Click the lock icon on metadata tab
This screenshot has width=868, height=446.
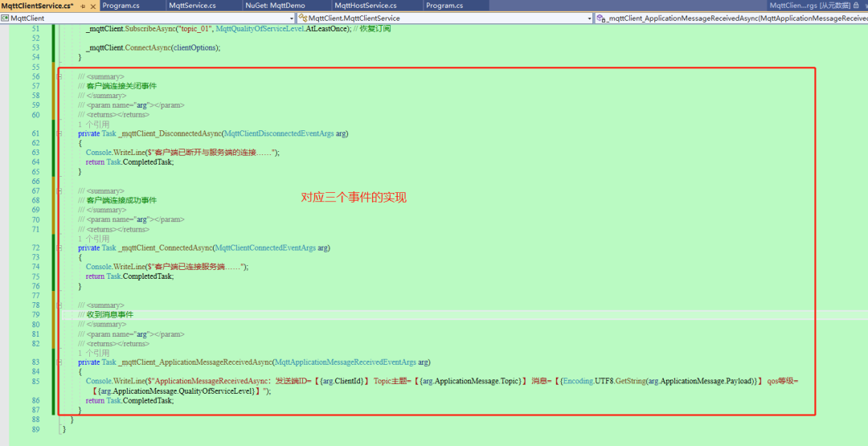coord(856,5)
